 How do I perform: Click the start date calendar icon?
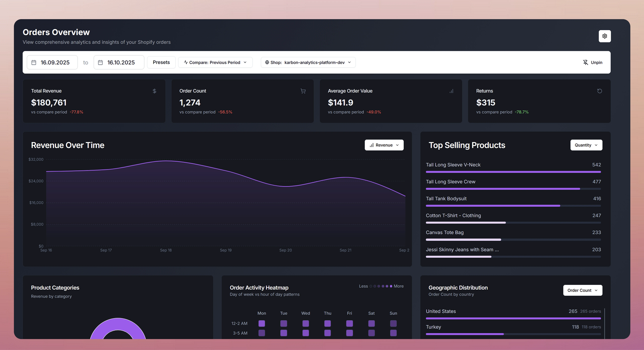click(x=34, y=62)
